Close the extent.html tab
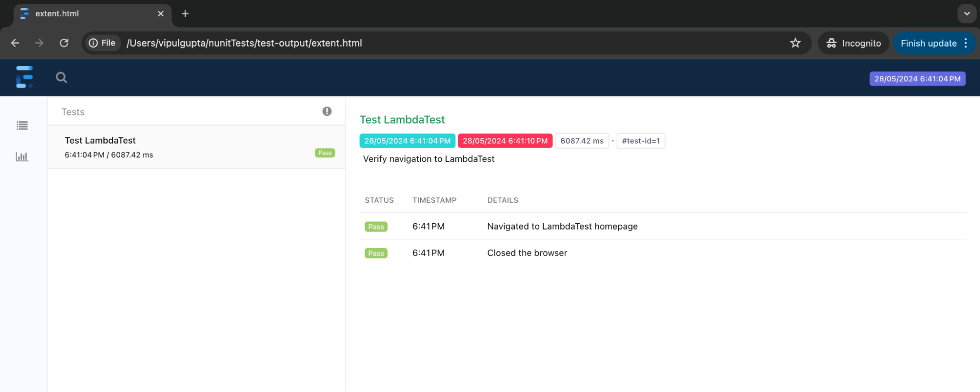The width and height of the screenshot is (980, 392). pos(160,14)
